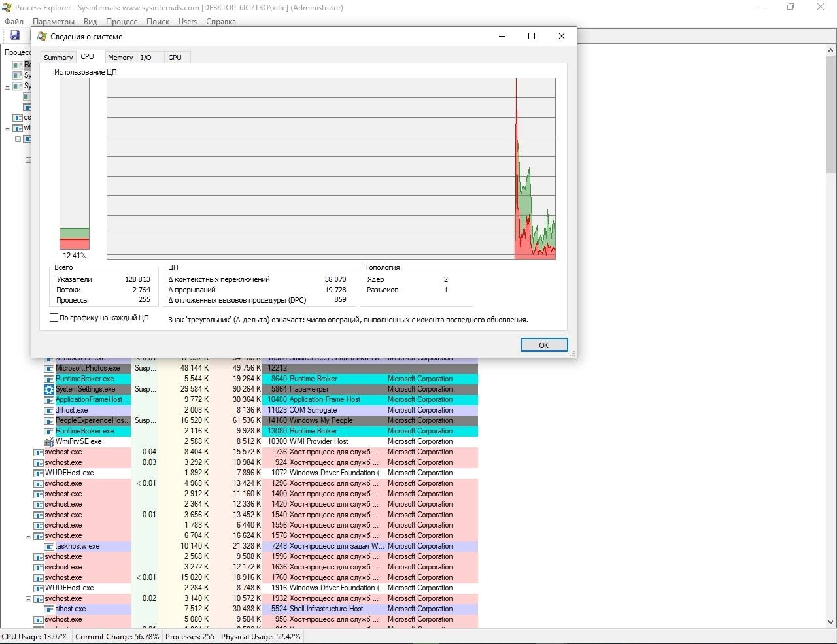This screenshot has width=837, height=644.
Task: Open the Справка menu
Action: pos(221,21)
